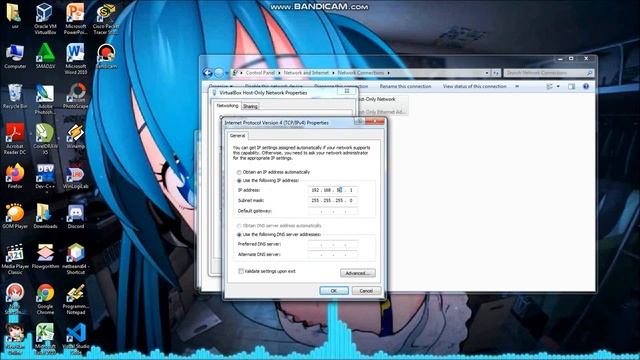Viewport: 640px width, 360px height.
Task: Select the SMADAV desktop shortcut
Action: [x=45, y=56]
